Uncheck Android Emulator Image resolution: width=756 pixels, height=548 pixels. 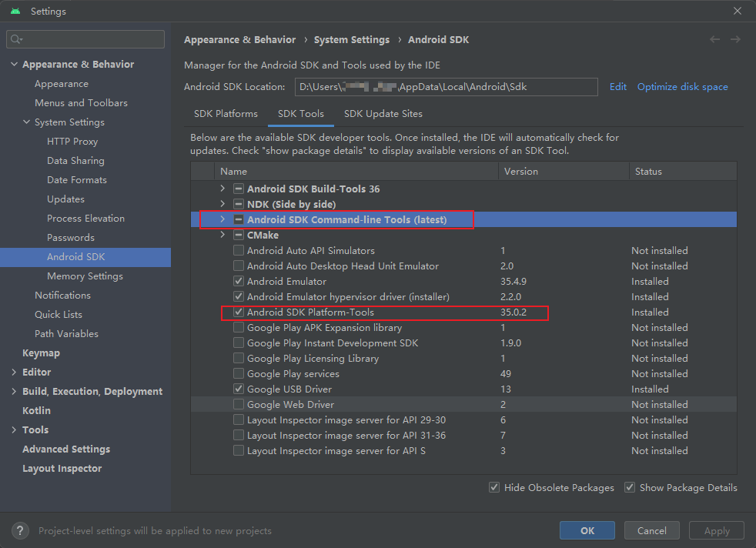point(238,282)
